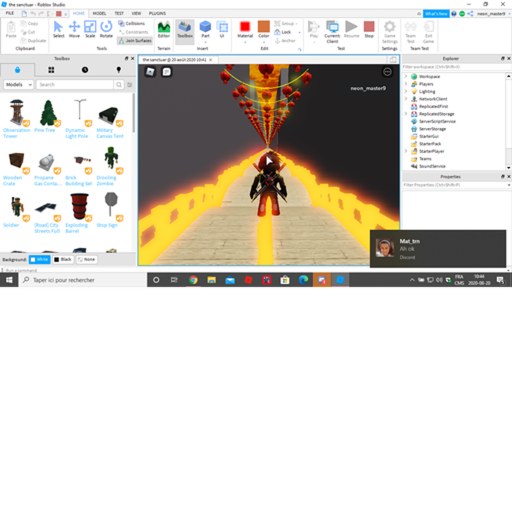
Task: Toggle Collisions option
Action: pyautogui.click(x=132, y=23)
